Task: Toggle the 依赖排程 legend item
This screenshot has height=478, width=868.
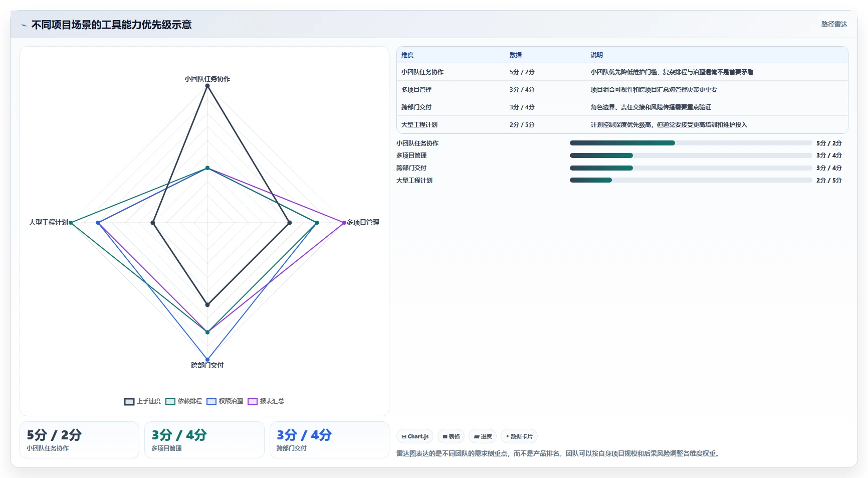Action: click(184, 401)
